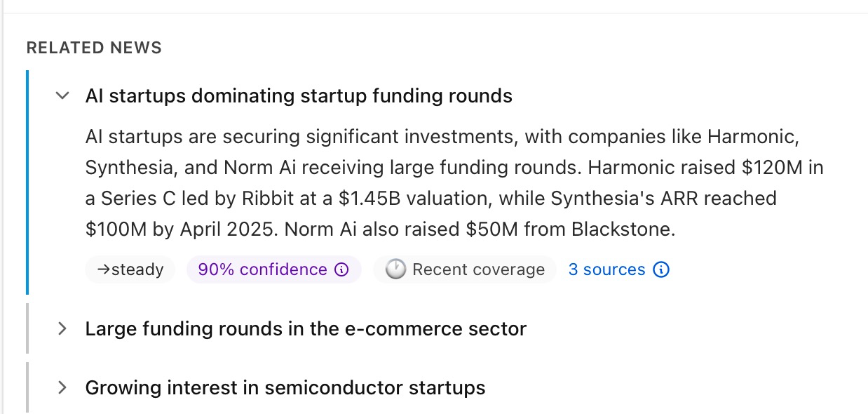Click the Harmonic $120M Series C sentence
Screen dimensions: 868x414
[x=701, y=168]
